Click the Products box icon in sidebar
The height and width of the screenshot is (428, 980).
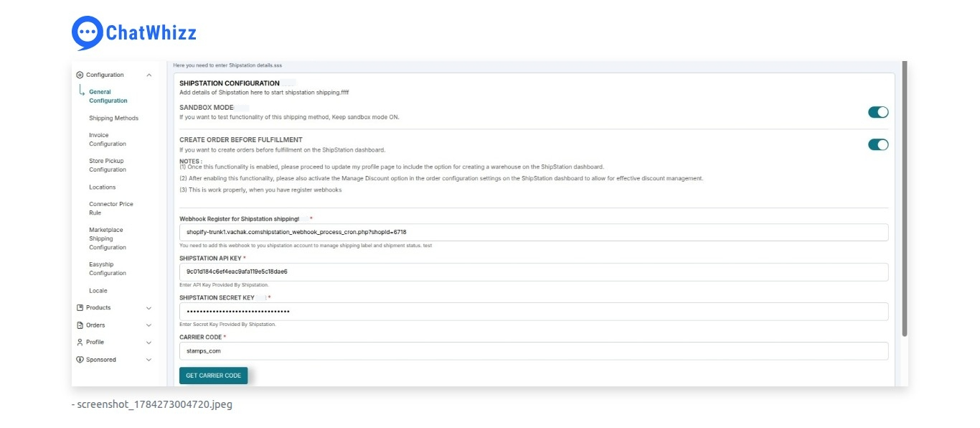pyautogui.click(x=80, y=307)
